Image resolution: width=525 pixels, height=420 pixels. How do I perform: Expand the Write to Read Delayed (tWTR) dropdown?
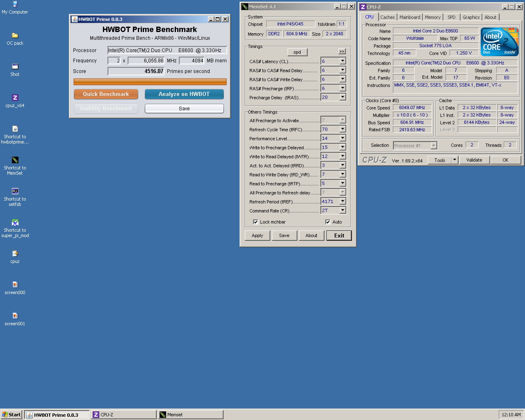point(342,156)
